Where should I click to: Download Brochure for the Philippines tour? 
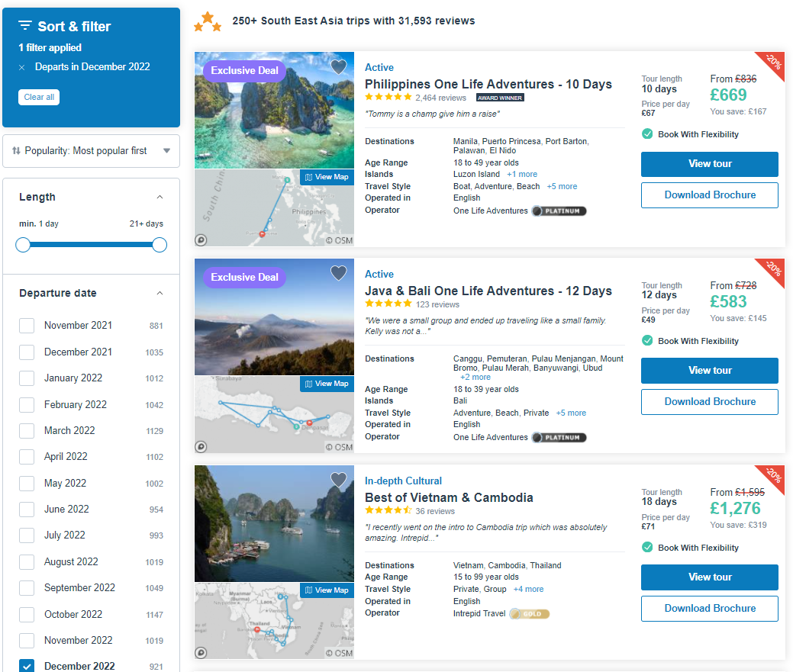[710, 195]
